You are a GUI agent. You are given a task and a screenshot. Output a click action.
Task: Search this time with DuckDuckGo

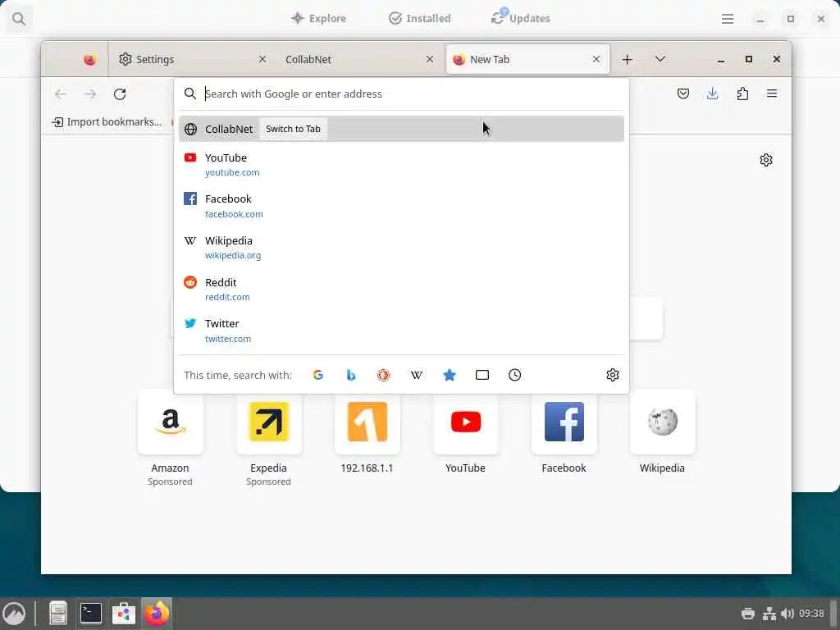[x=384, y=375]
